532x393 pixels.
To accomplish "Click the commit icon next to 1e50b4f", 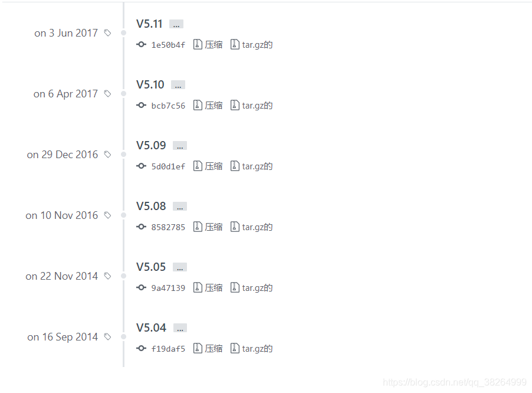I will click(141, 44).
